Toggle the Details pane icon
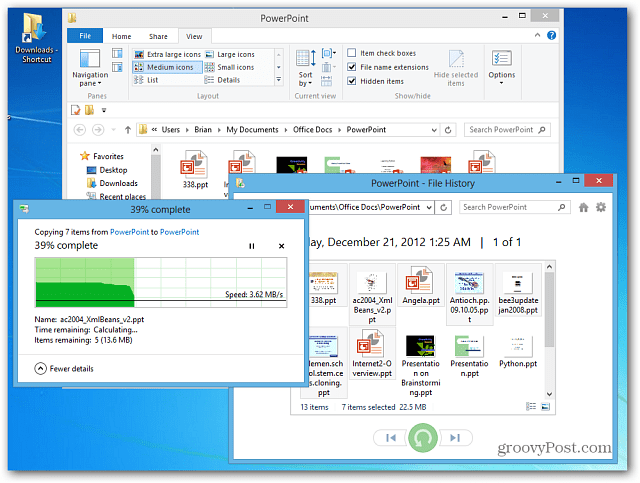 click(x=117, y=67)
